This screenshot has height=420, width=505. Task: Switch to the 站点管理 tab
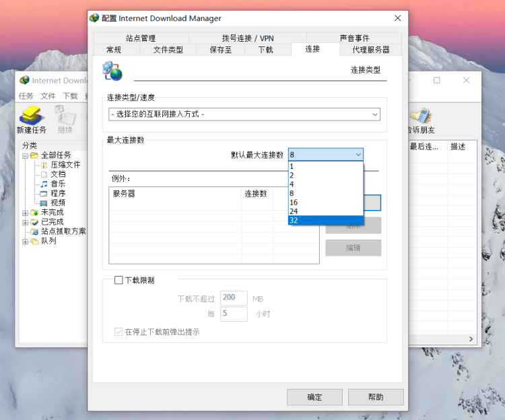141,38
